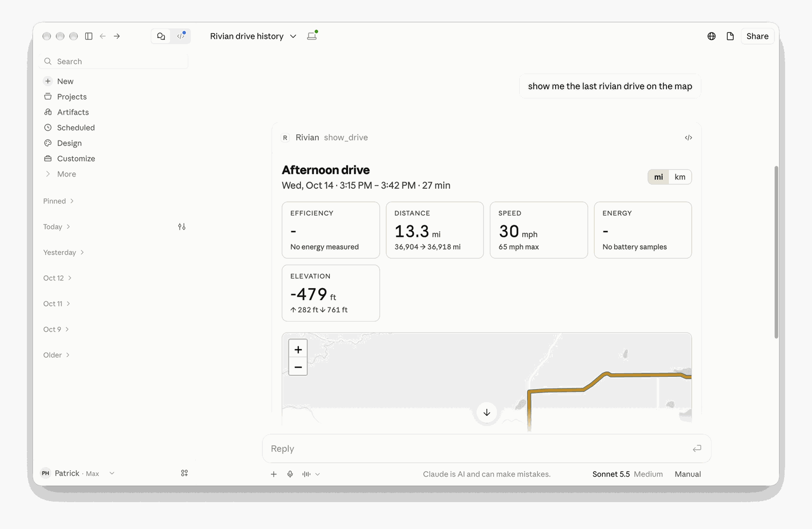Open the Rivian drive history title dropdown

click(x=253, y=36)
